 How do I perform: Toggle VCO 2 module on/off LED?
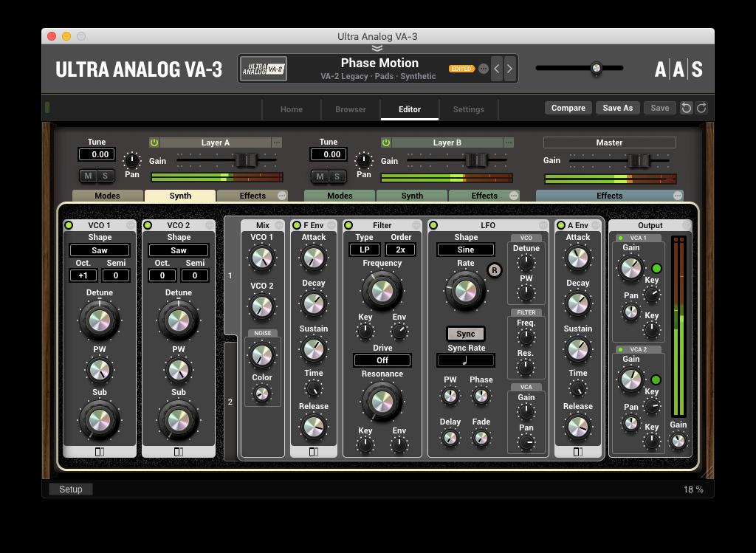pyautogui.click(x=148, y=225)
